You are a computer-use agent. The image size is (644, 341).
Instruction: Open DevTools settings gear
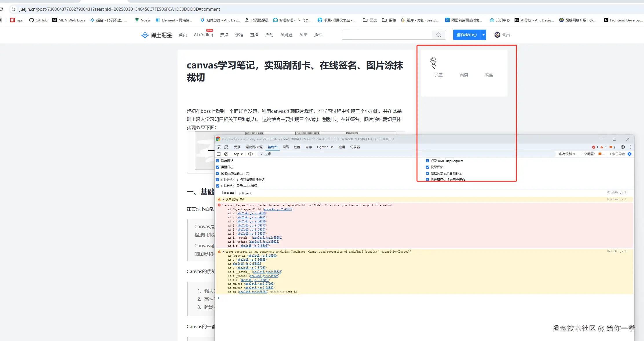pos(623,147)
